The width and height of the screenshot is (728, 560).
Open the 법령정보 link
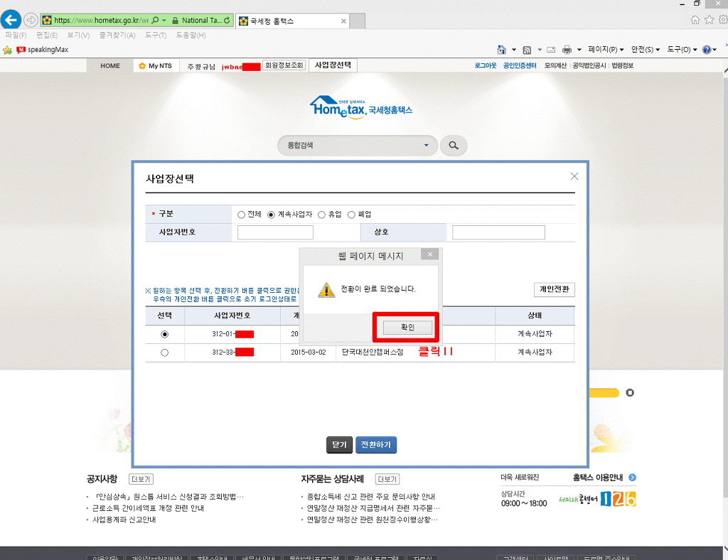point(622,66)
